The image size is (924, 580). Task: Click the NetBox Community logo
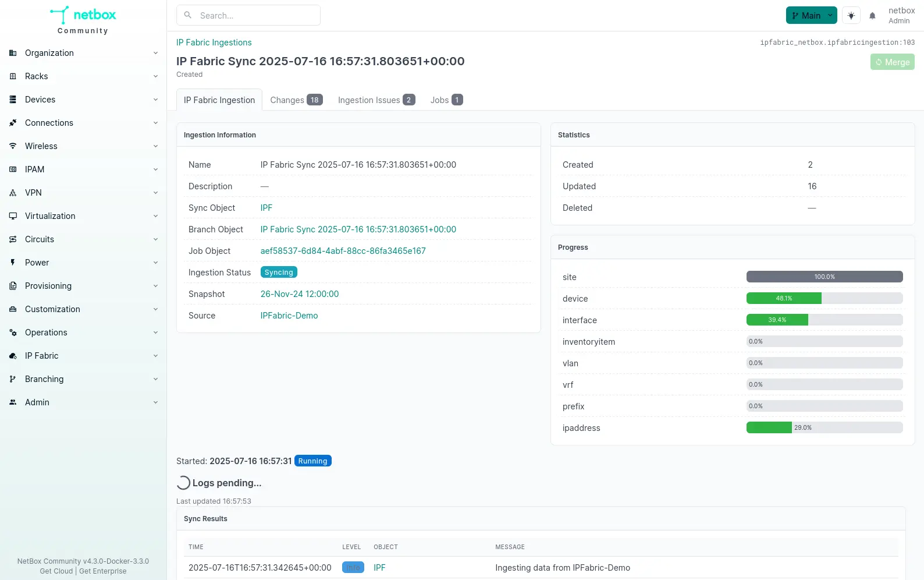83,20
